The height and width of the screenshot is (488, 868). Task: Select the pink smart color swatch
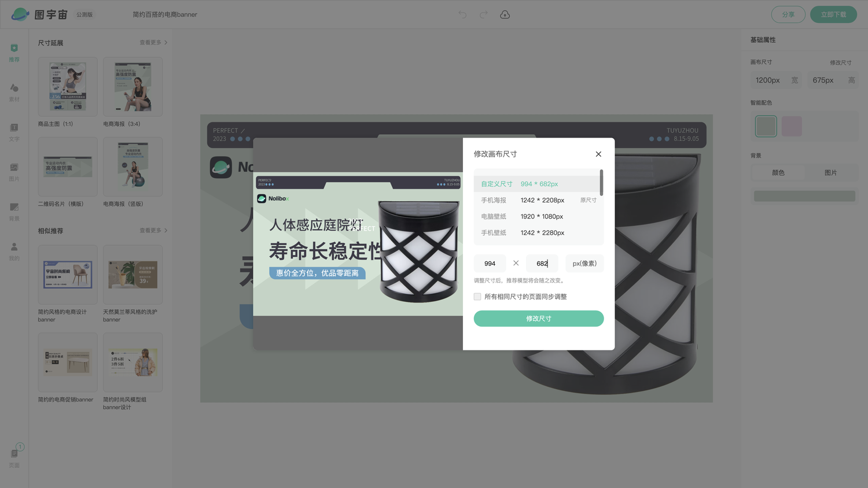click(792, 126)
